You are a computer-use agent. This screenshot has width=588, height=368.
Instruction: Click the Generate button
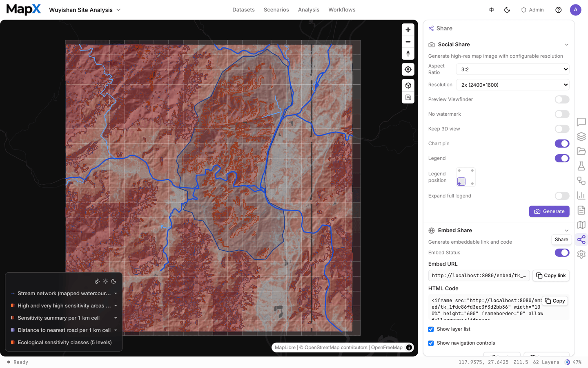(x=549, y=211)
